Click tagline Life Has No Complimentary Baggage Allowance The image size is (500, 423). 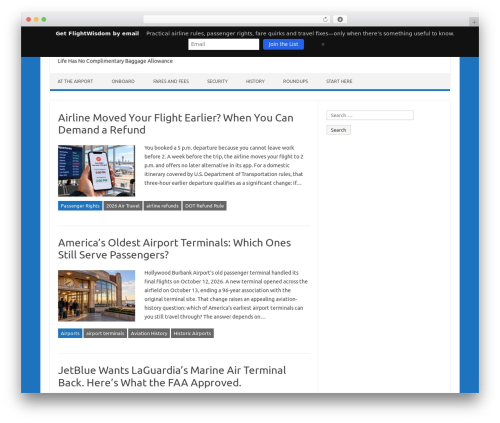(x=115, y=61)
